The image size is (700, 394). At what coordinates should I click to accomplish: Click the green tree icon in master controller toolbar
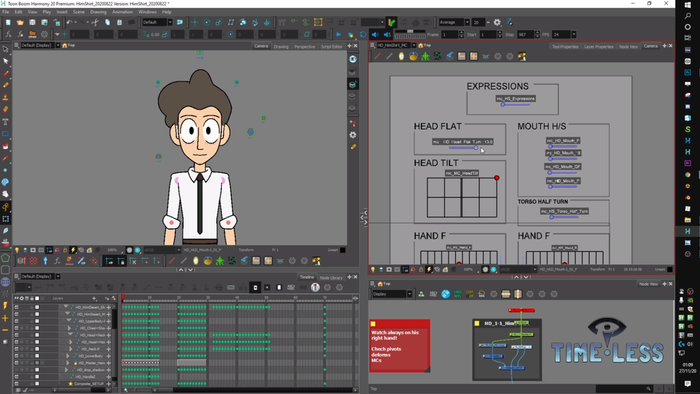425,56
